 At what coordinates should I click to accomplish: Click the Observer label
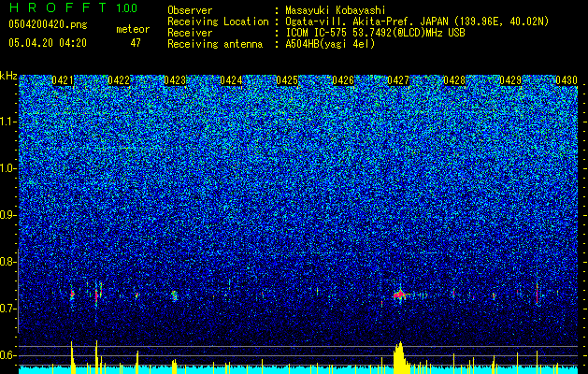(190, 10)
